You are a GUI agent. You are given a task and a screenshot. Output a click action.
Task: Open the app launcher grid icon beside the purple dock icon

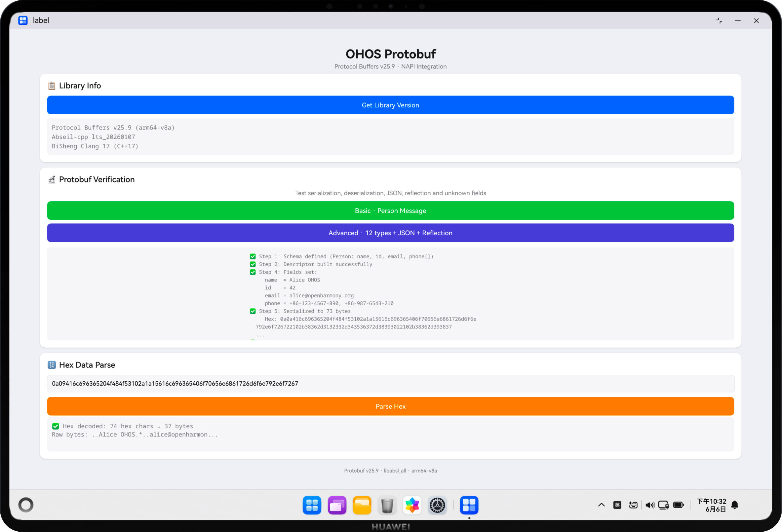[312, 505]
